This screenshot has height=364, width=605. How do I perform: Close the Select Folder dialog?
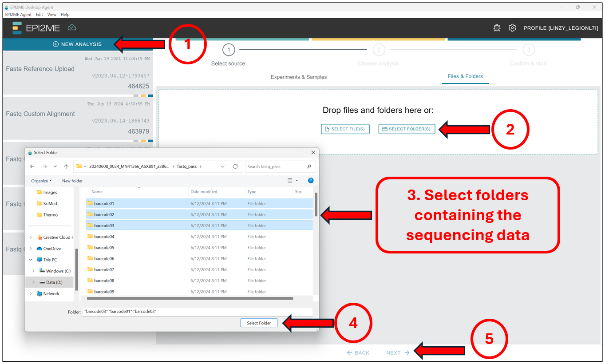[313, 152]
